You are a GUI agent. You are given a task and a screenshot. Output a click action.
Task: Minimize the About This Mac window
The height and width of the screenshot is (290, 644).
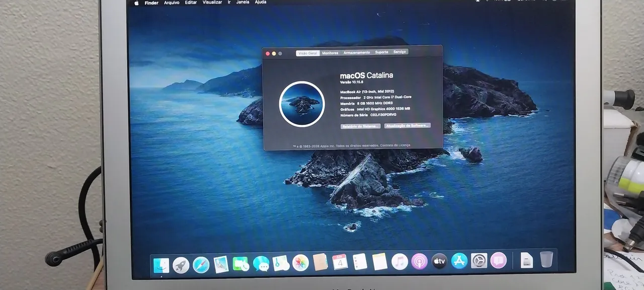point(274,53)
